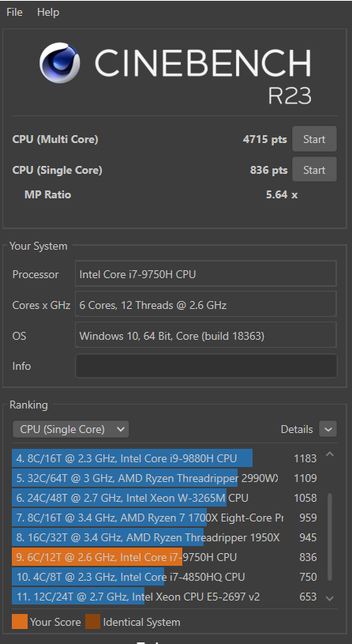The width and height of the screenshot is (352, 644).
Task: Select the Core i9-9880H ranking entry
Action: (x=164, y=458)
